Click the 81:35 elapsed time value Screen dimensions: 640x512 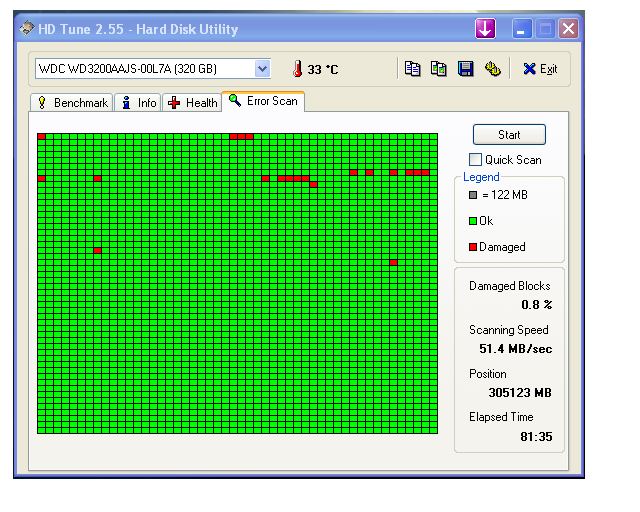tap(536, 437)
